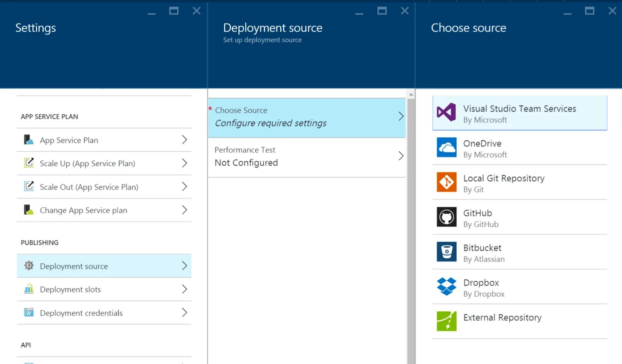
Task: Click the Deployment slots icon
Action: [28, 289]
